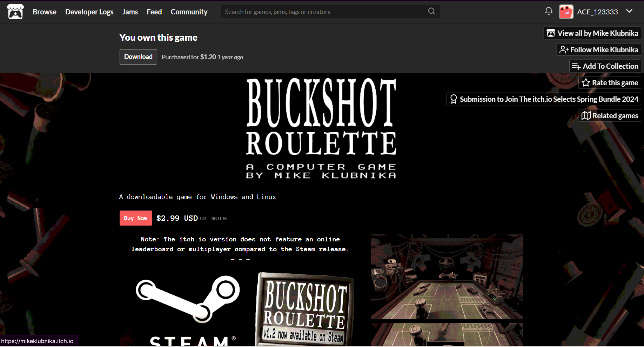Follow Mike Klubnika
This screenshot has height=347, width=644.
599,49
